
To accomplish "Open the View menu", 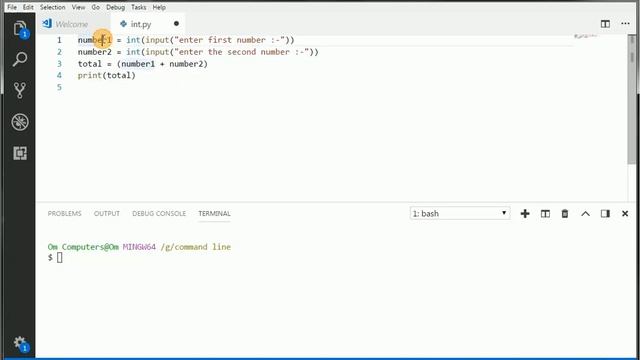I will pos(78,7).
